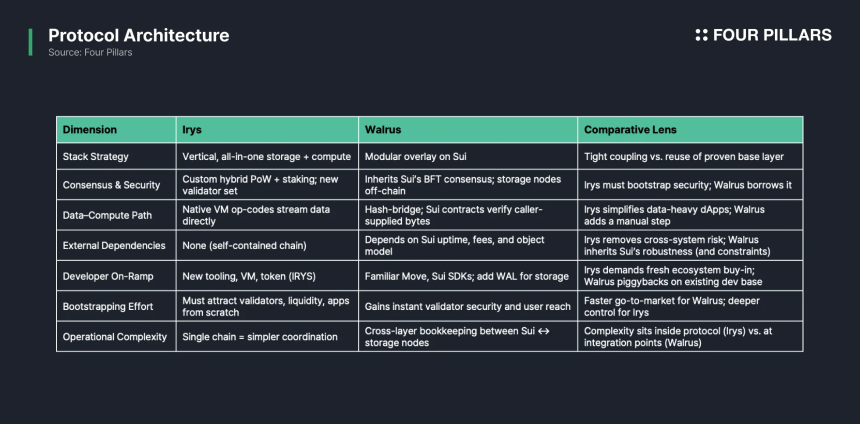Click the Operational Complexity row label
Viewport: 860px width, 424px height.
pyautogui.click(x=115, y=337)
